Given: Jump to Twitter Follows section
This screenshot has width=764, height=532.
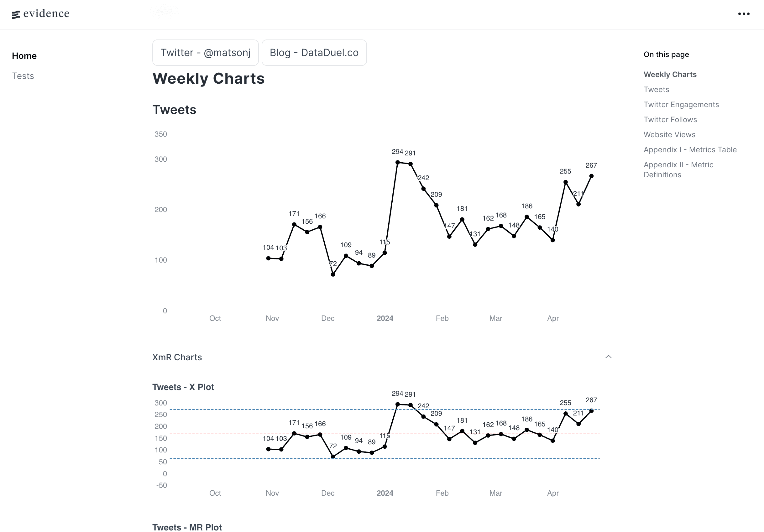Looking at the screenshot, I should (x=670, y=119).
